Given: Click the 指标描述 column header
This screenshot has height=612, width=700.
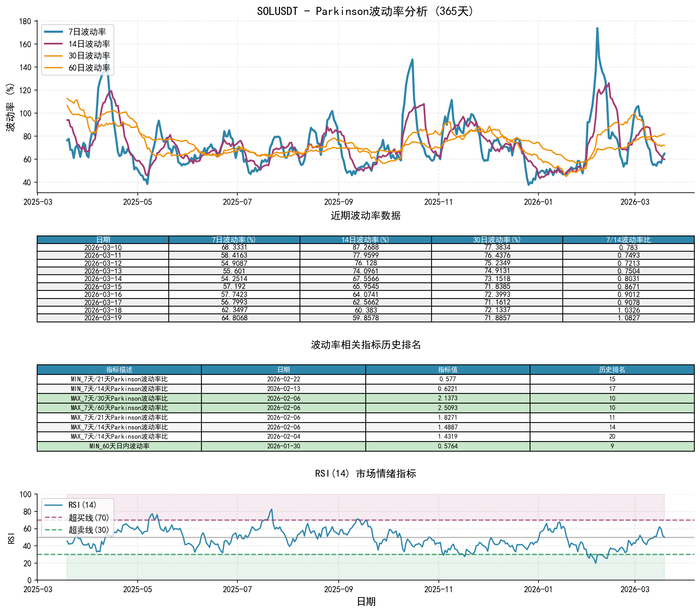Looking at the screenshot, I should click(119, 370).
